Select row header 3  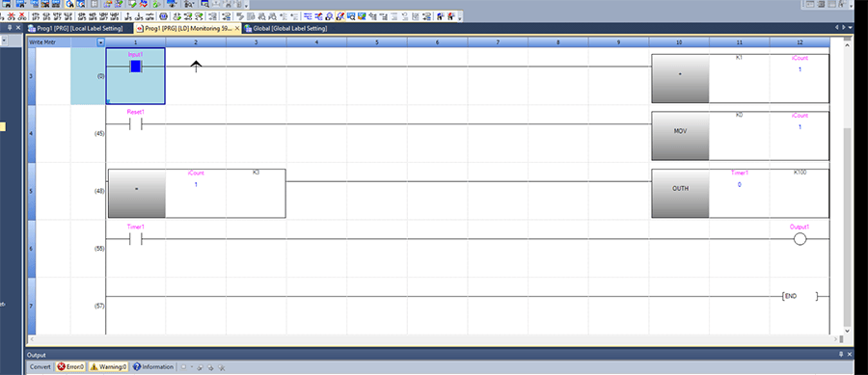[31, 76]
